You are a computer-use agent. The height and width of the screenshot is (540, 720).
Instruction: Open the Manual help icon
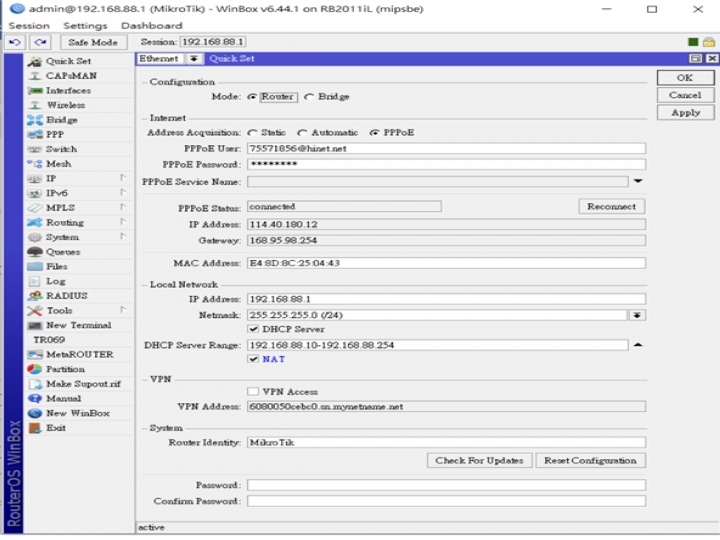click(34, 399)
